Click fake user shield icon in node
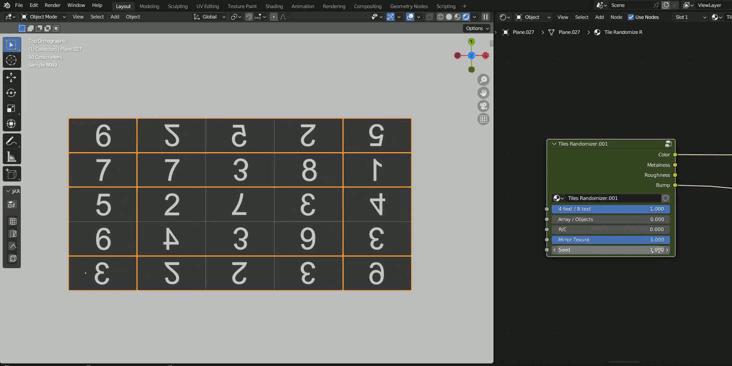 665,198
